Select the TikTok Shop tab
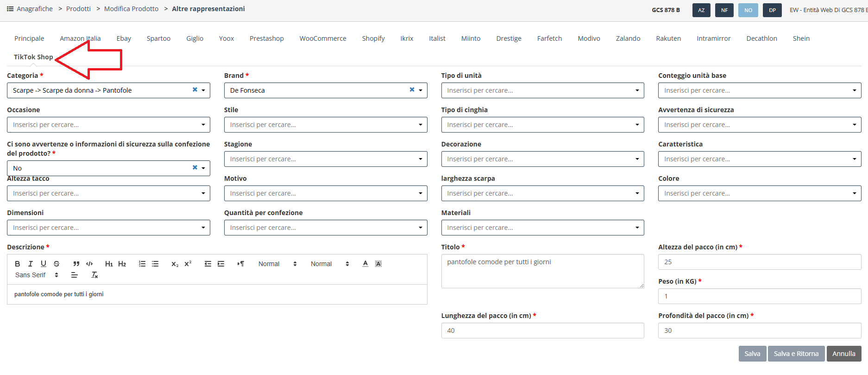Image resolution: width=868 pixels, height=375 pixels. (33, 57)
